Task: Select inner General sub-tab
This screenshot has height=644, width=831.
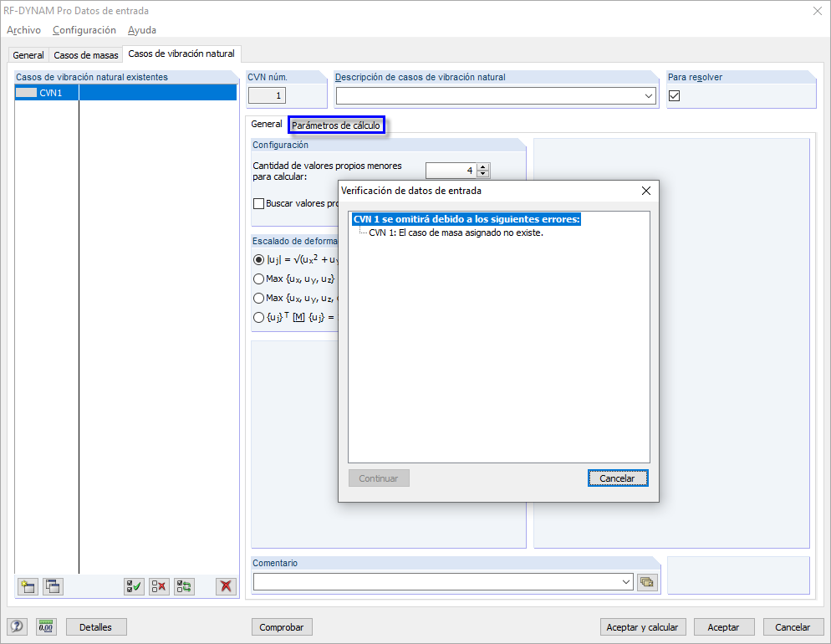Action: coord(267,124)
